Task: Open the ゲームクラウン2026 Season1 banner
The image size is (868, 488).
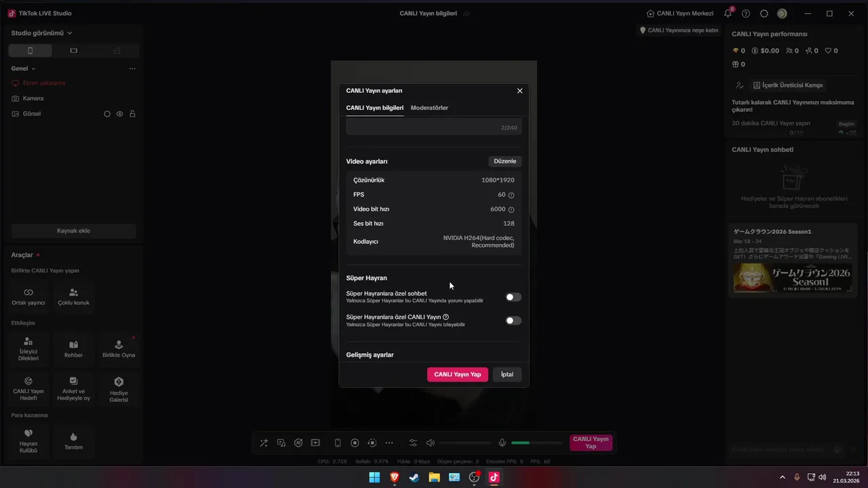Action: (x=792, y=261)
